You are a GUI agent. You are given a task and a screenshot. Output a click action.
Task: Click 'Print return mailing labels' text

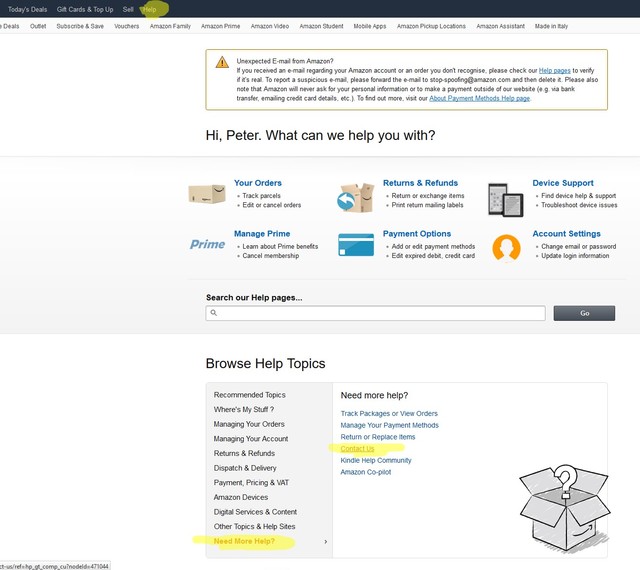[x=427, y=205]
